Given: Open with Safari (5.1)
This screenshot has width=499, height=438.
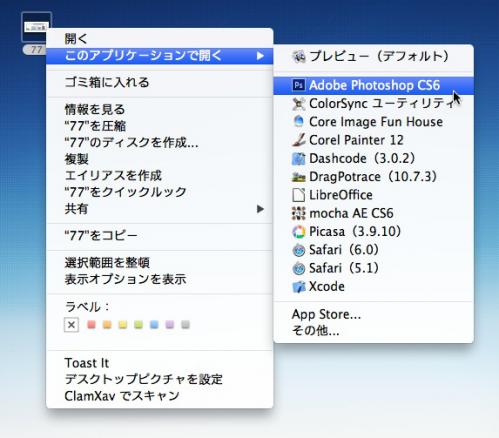Looking at the screenshot, I should [x=373, y=268].
